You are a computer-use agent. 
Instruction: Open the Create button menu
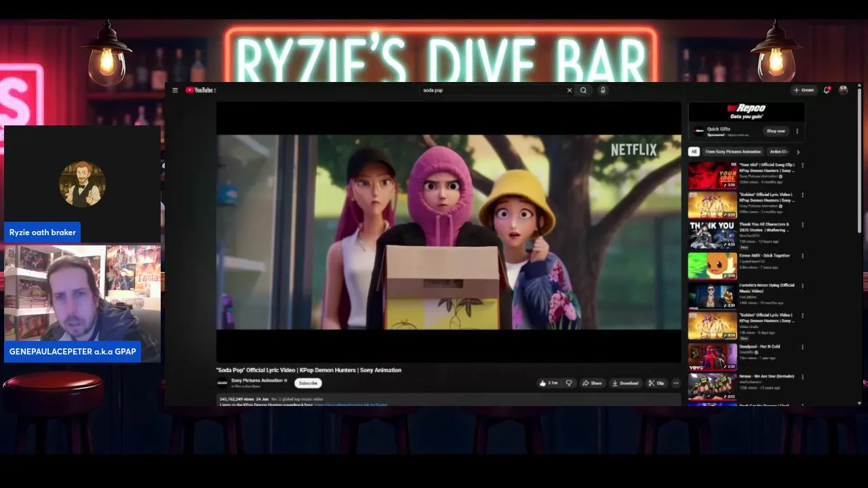pyautogui.click(x=804, y=90)
